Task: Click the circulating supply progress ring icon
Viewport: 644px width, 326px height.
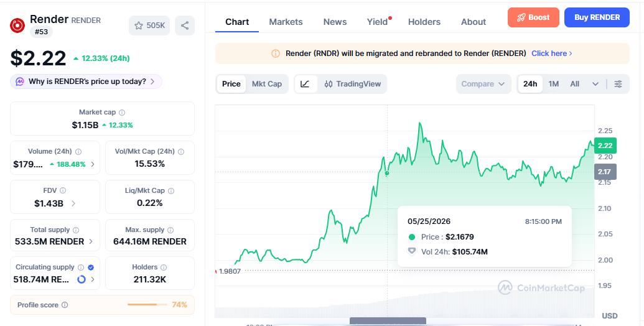Action: (x=82, y=279)
